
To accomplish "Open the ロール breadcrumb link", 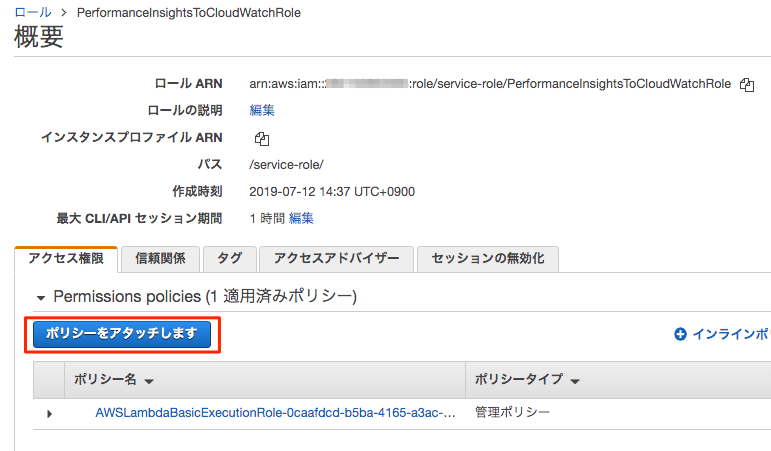I will 33,12.
